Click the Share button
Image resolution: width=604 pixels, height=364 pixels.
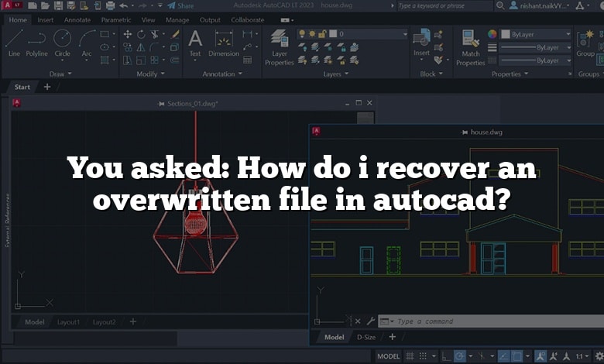[180, 5]
